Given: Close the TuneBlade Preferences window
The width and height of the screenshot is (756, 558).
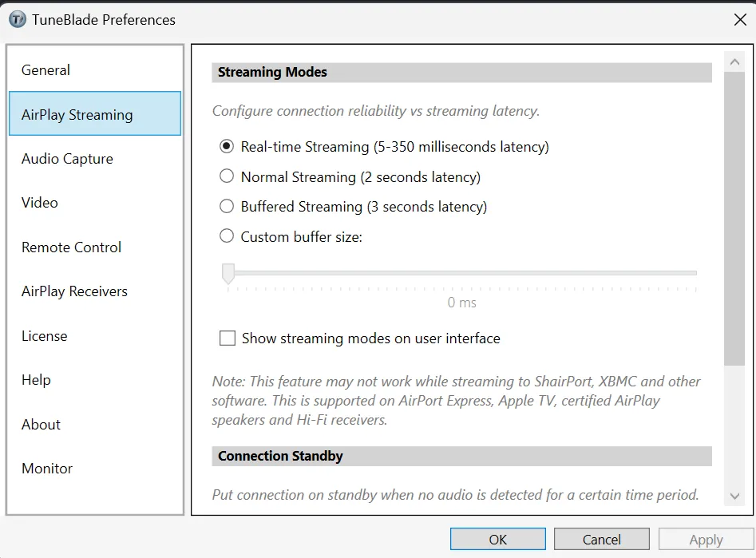Looking at the screenshot, I should tap(739, 20).
